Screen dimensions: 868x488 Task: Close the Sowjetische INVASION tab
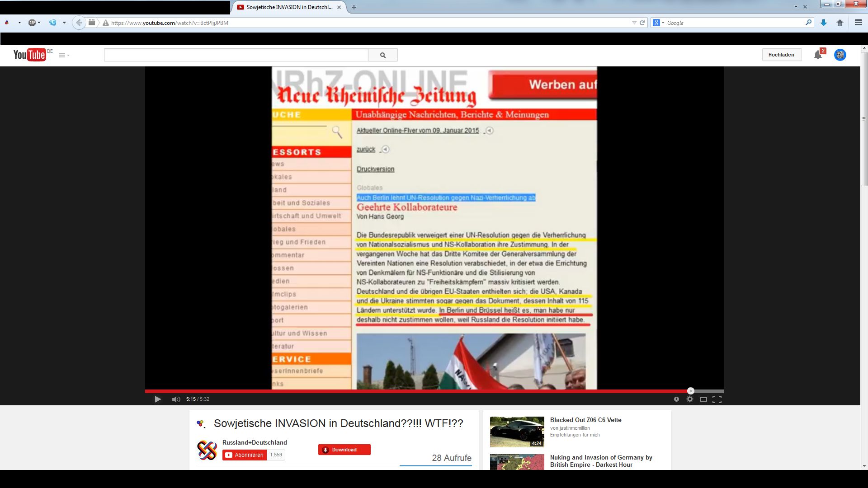pyautogui.click(x=339, y=7)
